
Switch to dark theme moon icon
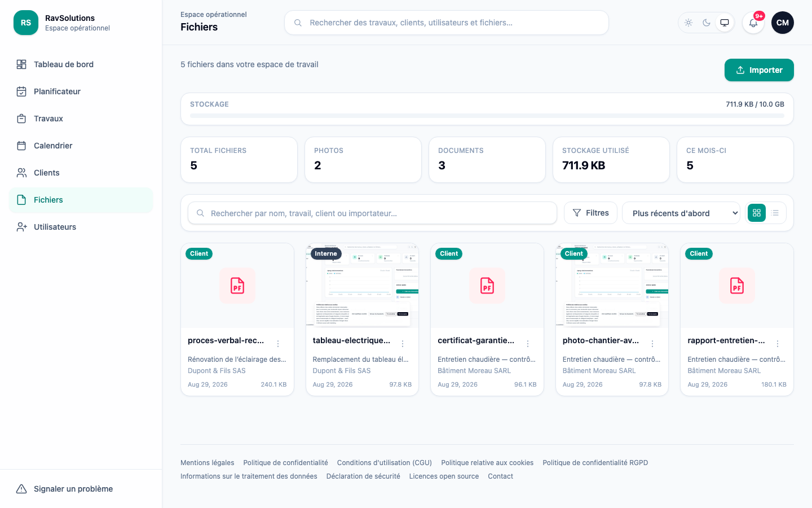point(707,23)
